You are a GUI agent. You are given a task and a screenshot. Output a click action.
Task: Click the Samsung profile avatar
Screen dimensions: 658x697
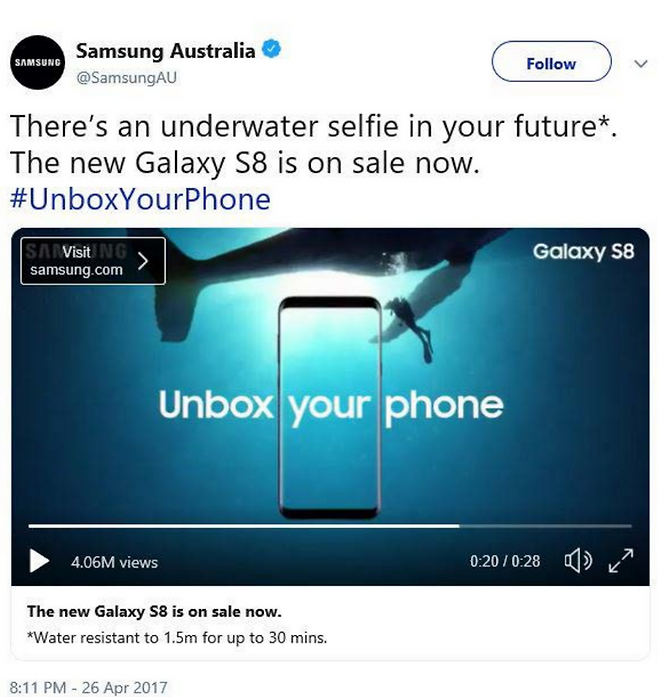pyautogui.click(x=37, y=62)
